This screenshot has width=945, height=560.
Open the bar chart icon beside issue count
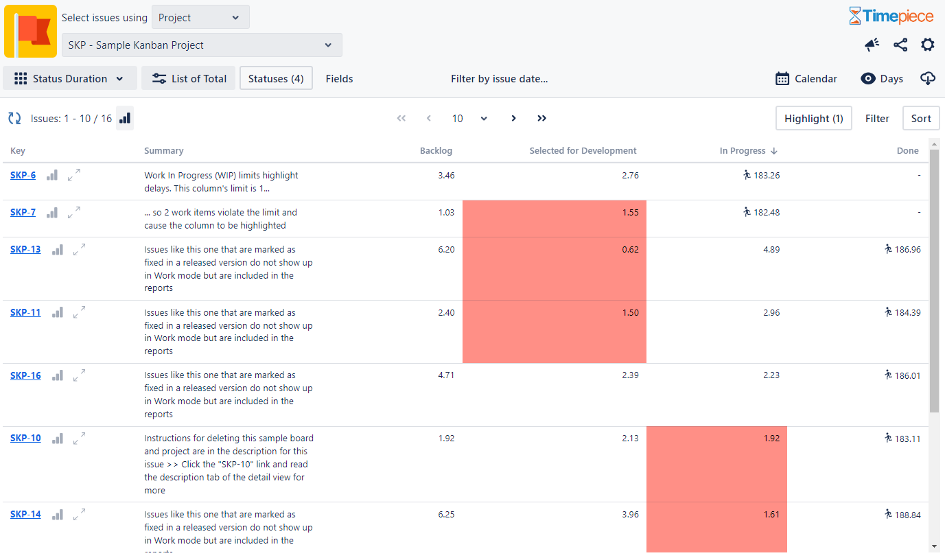pyautogui.click(x=125, y=119)
